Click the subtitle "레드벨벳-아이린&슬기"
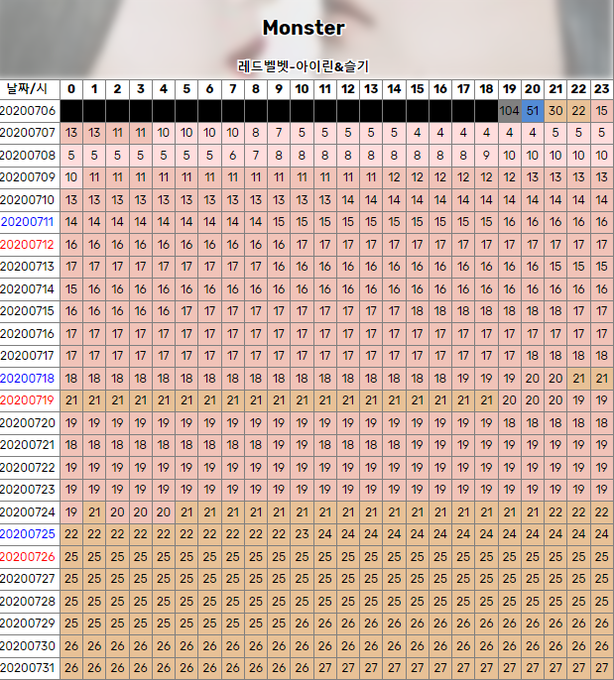This screenshot has width=614, height=680. click(x=304, y=66)
